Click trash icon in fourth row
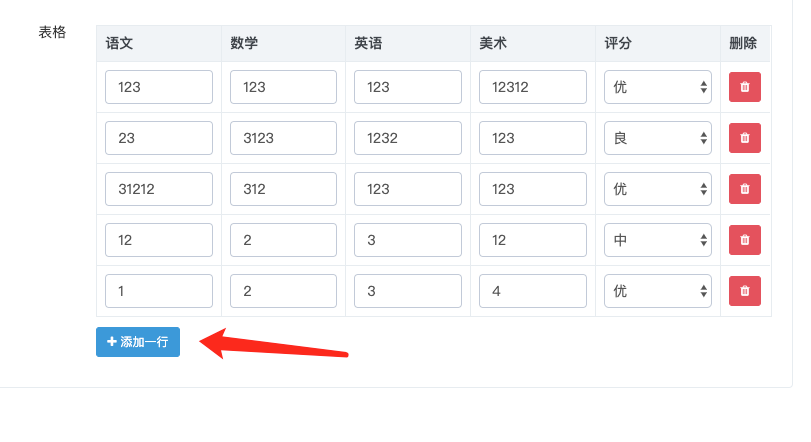The image size is (811, 442). 744,240
